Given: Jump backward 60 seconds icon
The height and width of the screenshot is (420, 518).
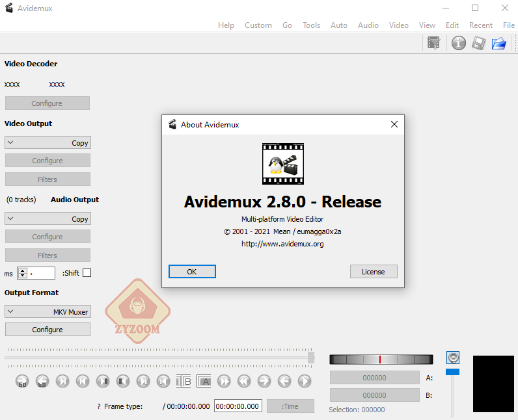Looking at the screenshot, I should [42, 381].
